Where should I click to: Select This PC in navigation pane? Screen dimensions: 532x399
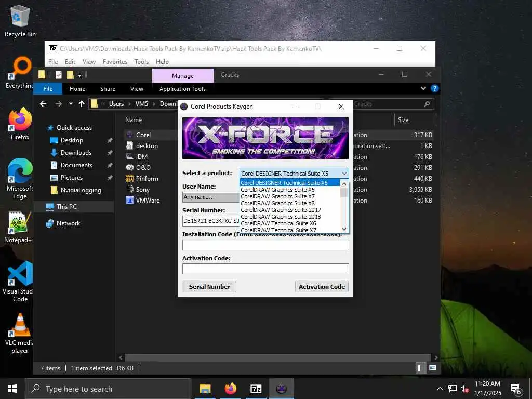(66, 207)
